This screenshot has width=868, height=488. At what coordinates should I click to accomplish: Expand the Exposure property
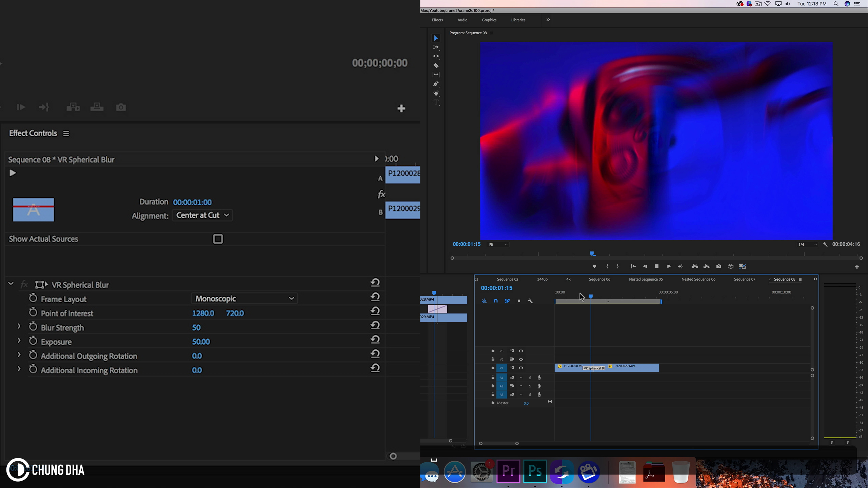click(19, 341)
